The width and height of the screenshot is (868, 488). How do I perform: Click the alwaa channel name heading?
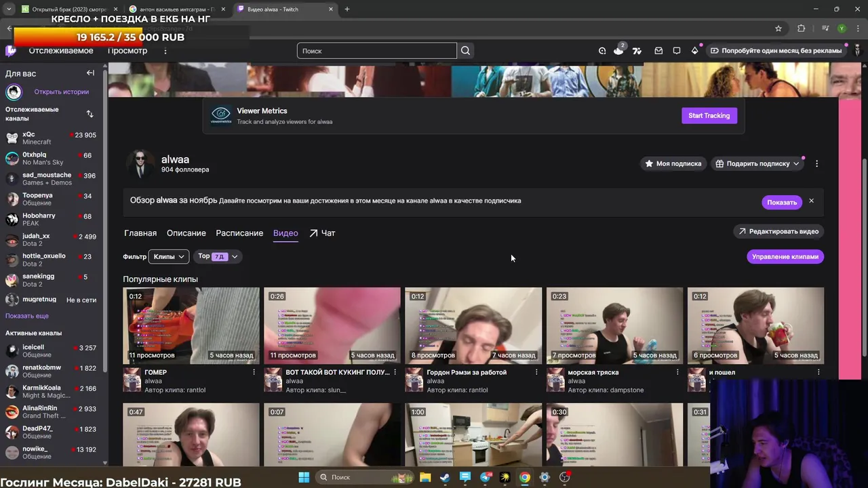[175, 159]
